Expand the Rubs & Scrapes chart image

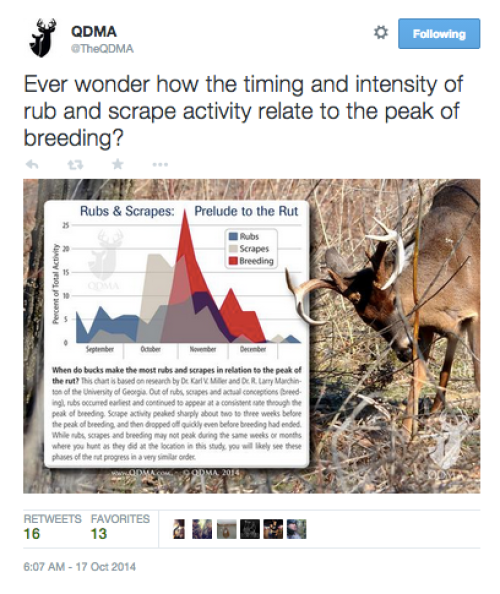177,334
